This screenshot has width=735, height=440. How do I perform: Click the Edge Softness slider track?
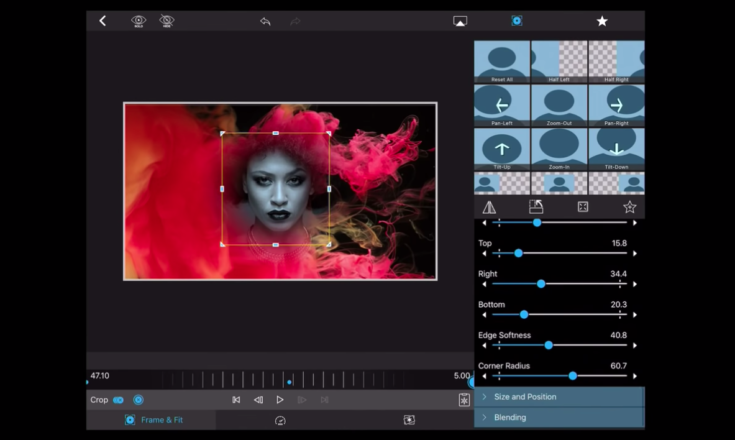coord(560,345)
